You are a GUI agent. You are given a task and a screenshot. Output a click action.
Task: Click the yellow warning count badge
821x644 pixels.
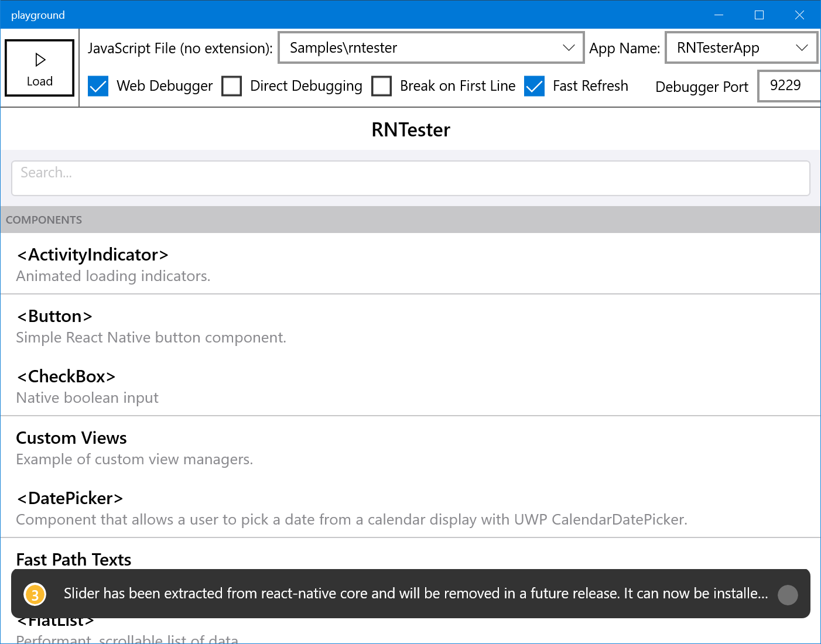[x=35, y=594]
